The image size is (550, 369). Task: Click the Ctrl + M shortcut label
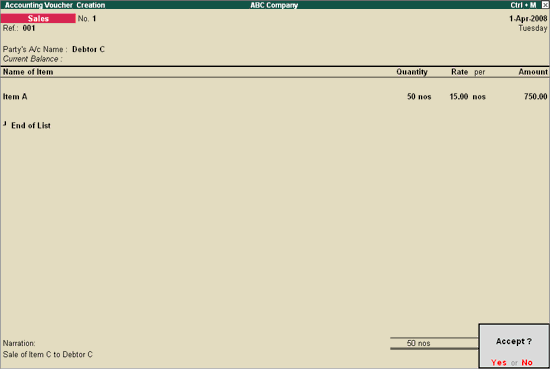tap(523, 5)
